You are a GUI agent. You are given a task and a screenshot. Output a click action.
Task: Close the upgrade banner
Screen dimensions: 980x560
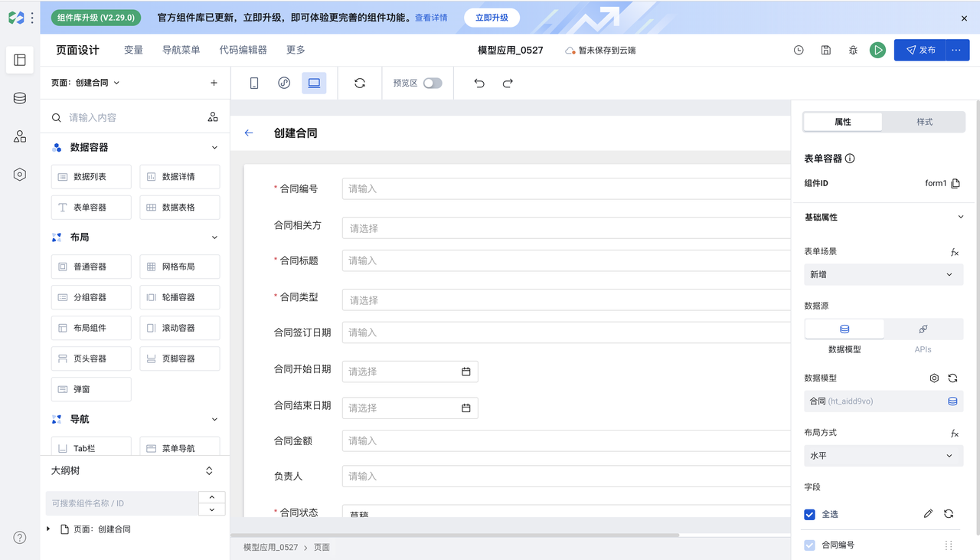(964, 18)
